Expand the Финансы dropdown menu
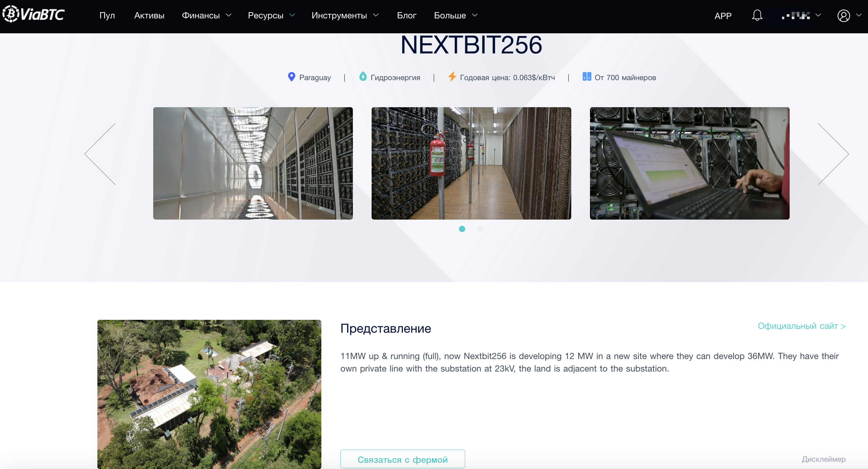This screenshot has height=469, width=868. click(207, 16)
